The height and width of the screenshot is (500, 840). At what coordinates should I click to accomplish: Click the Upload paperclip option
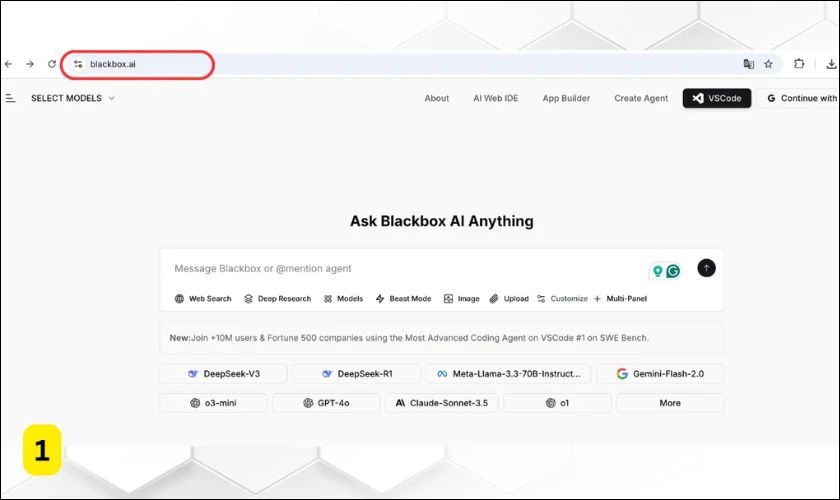[x=509, y=298]
